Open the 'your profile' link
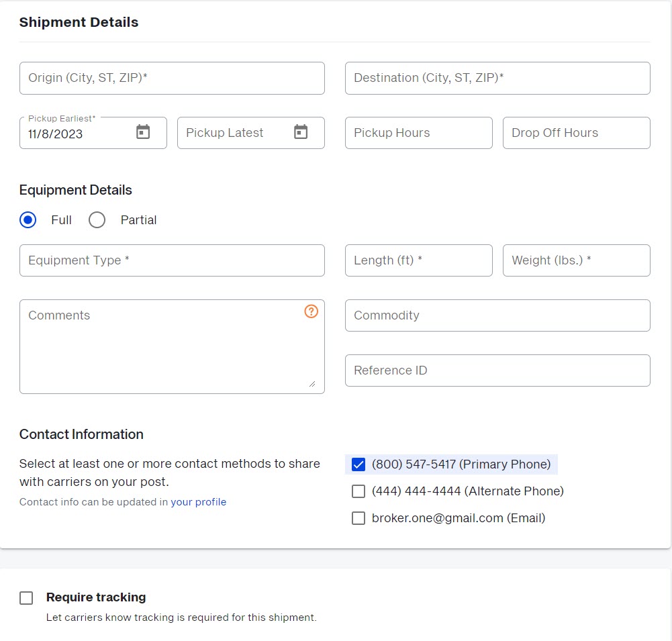672x641 pixels. 198,502
